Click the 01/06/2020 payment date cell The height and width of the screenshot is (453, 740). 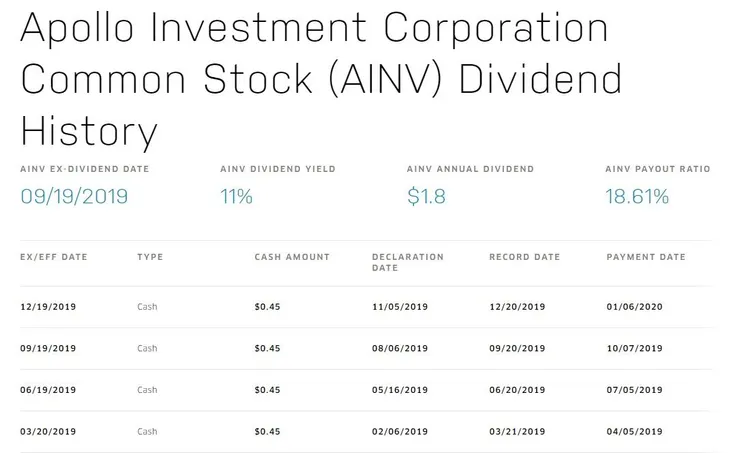634,307
